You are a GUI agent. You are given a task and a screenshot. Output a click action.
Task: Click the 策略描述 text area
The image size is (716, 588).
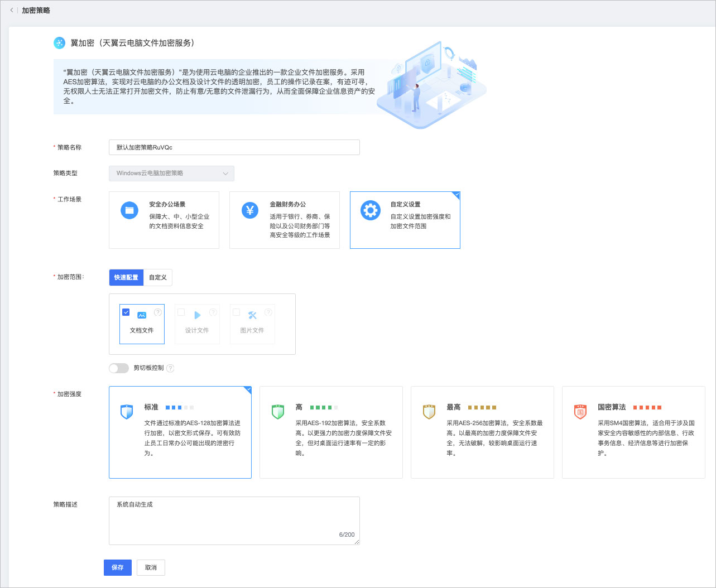pyautogui.click(x=234, y=520)
